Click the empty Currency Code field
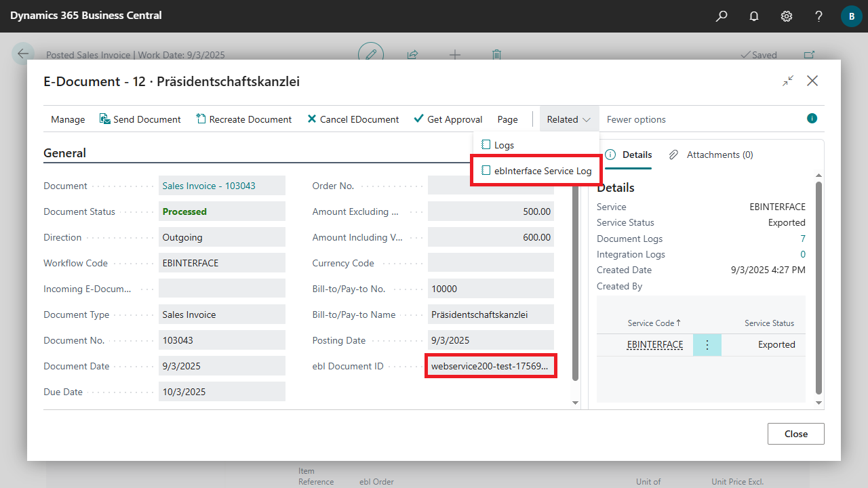This screenshot has width=868, height=488. [491, 263]
